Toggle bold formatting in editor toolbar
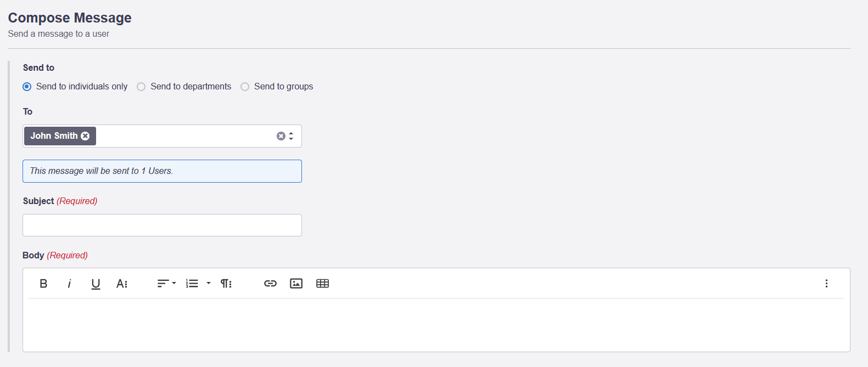Screen dimensions: 868x367 coord(43,284)
